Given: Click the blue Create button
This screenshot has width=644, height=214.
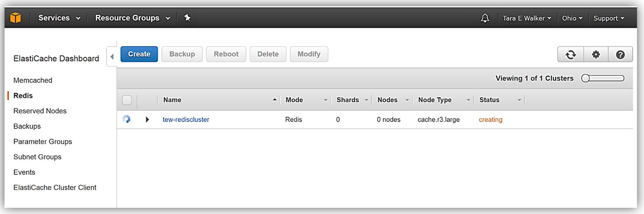Looking at the screenshot, I should pos(139,54).
